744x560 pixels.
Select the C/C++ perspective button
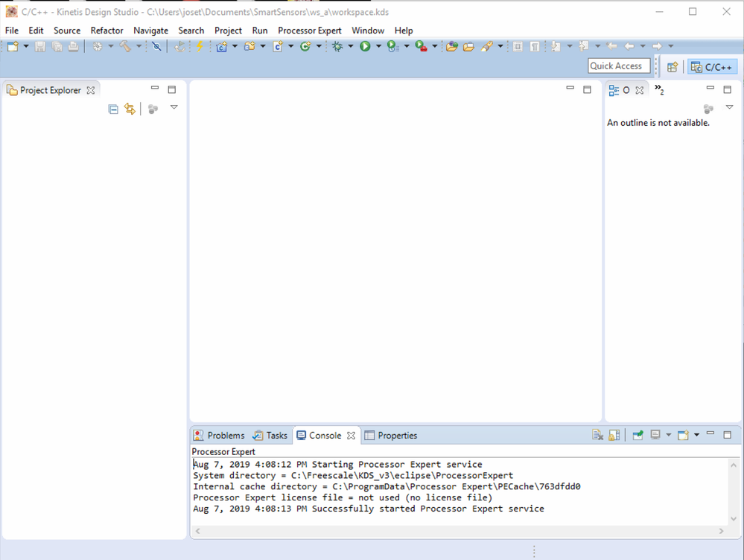click(712, 67)
